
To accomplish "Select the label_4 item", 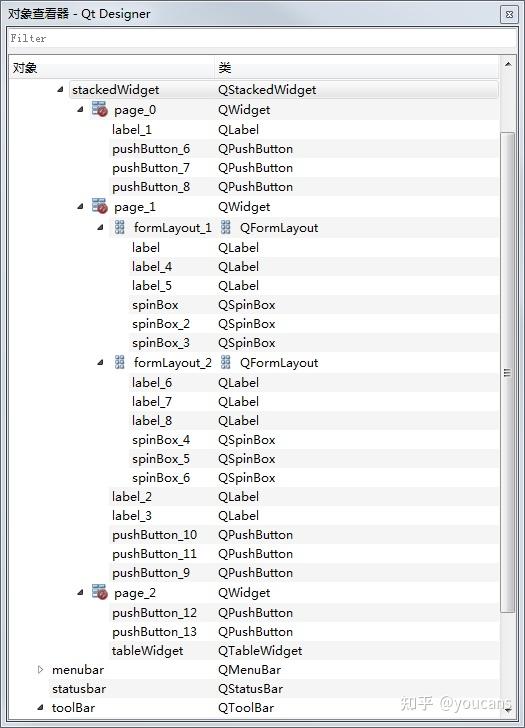I will (x=152, y=266).
